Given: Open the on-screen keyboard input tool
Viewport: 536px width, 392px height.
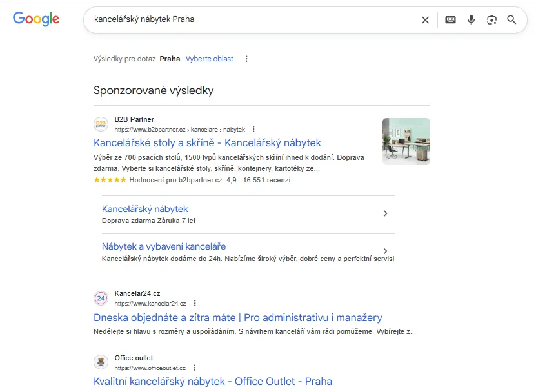Looking at the screenshot, I should (450, 20).
